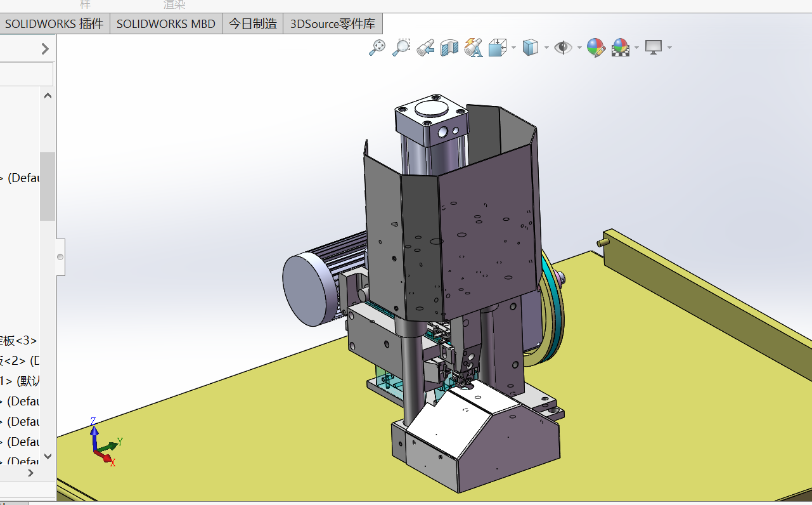Open the 3DSource零件库 tab
This screenshot has width=812, height=505.
click(x=333, y=24)
